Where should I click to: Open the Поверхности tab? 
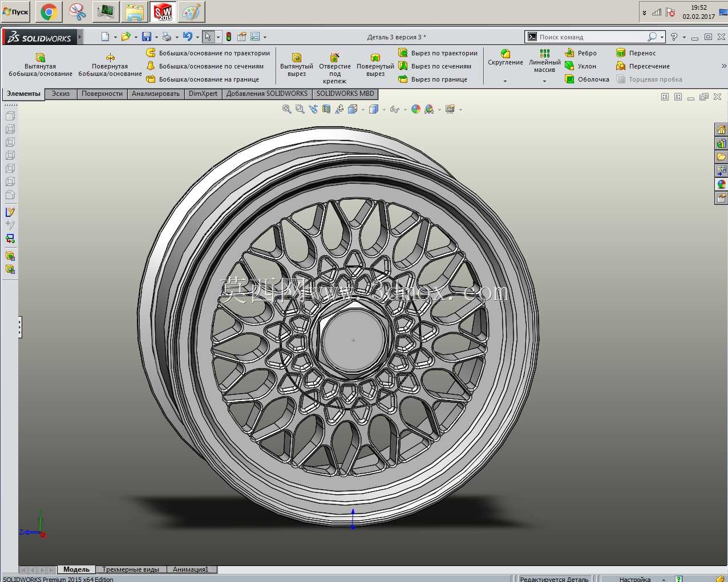pos(102,94)
